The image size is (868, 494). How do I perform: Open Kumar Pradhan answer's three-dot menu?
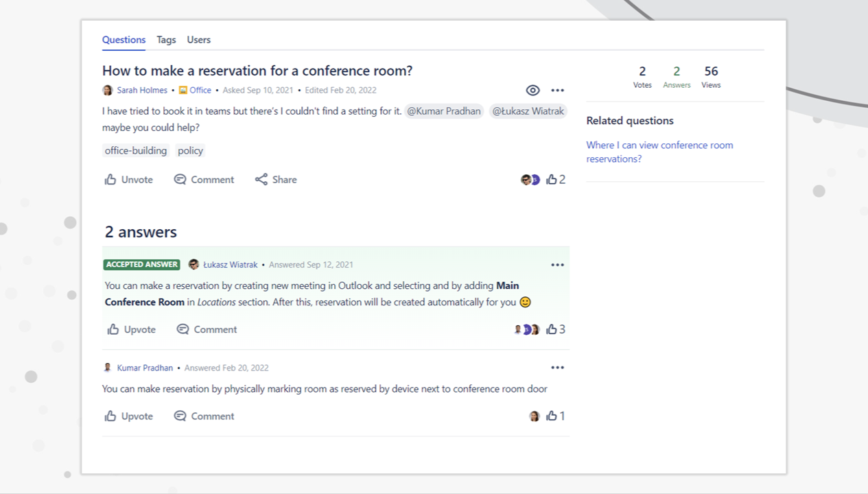[x=557, y=368]
